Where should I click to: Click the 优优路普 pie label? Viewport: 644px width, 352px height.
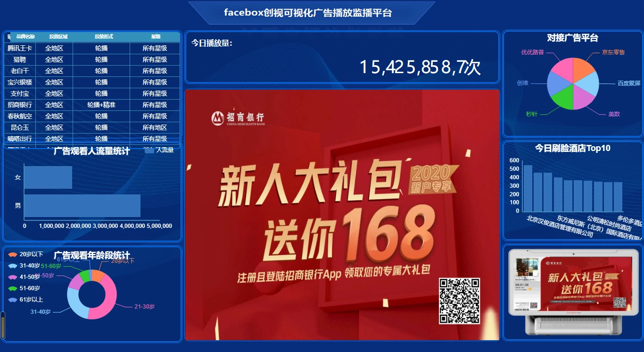coord(532,52)
